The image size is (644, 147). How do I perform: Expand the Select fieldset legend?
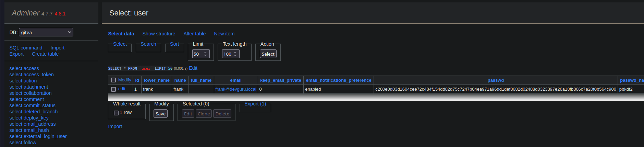coord(120,44)
